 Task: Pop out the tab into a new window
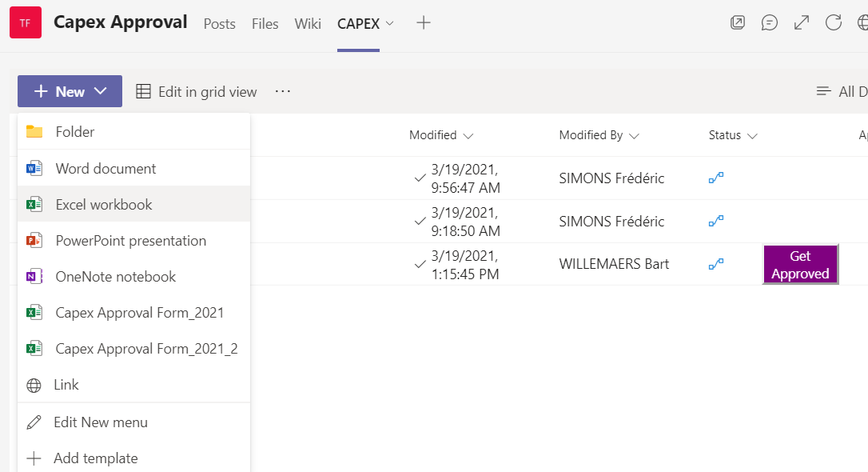coord(737,22)
